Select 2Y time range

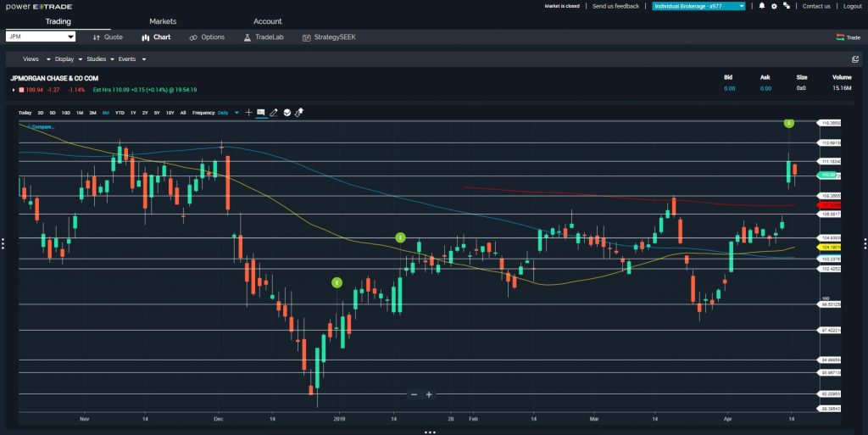[x=145, y=113]
